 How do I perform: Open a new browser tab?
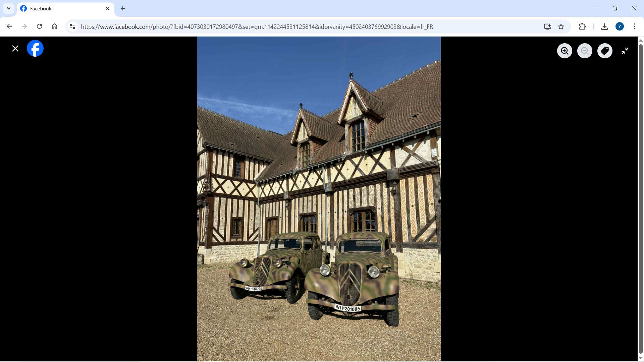(x=123, y=8)
